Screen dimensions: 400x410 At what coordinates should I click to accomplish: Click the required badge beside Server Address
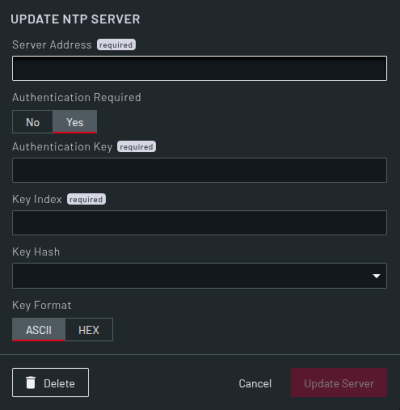pos(116,45)
